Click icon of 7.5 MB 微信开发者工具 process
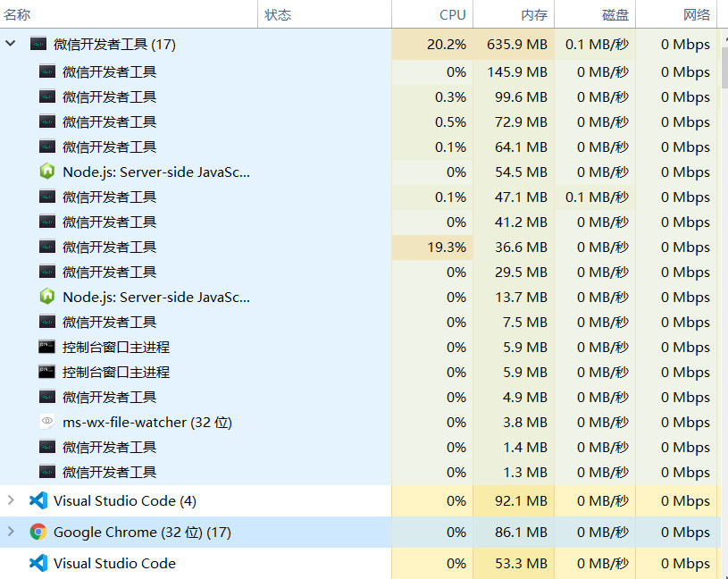Image resolution: width=728 pixels, height=579 pixels. coord(47,322)
